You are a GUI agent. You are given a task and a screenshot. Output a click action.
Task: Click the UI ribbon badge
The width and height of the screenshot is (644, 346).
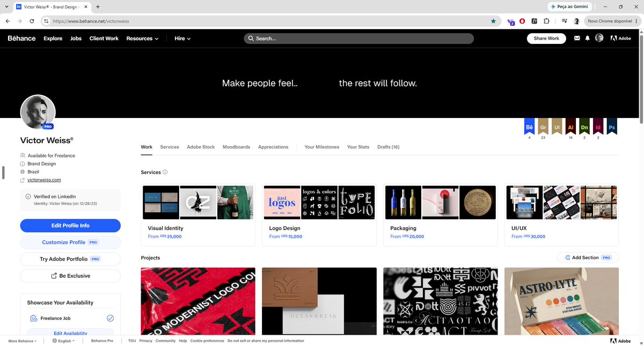point(557,126)
